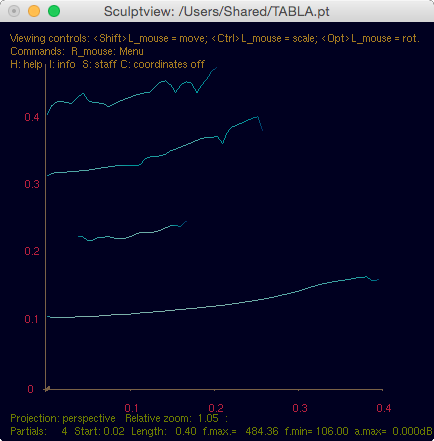The height and width of the screenshot is (441, 434).
Task: Click the 0.3 label on the vertical axis
Action: pos(32,184)
